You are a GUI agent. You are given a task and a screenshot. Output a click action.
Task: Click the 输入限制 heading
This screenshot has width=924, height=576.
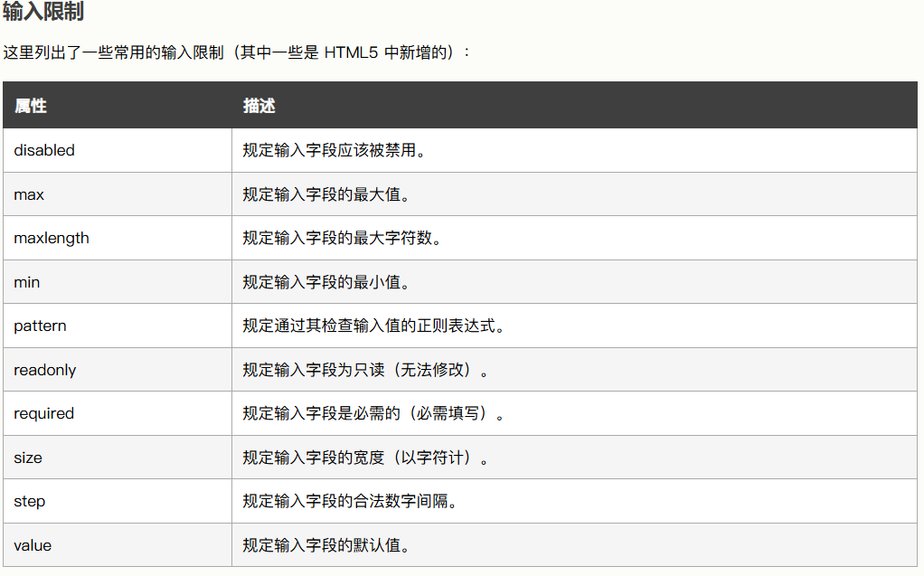point(45,13)
